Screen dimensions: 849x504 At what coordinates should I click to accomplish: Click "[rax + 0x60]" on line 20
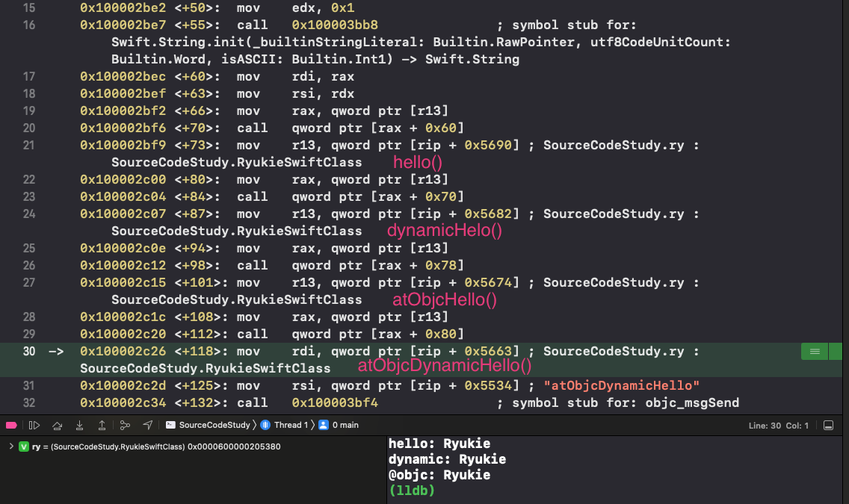417,128
